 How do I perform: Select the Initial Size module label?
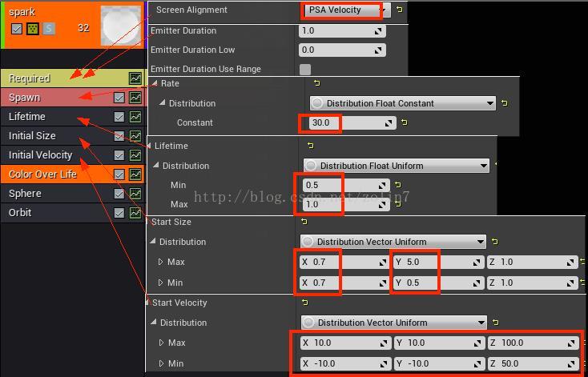(x=32, y=135)
